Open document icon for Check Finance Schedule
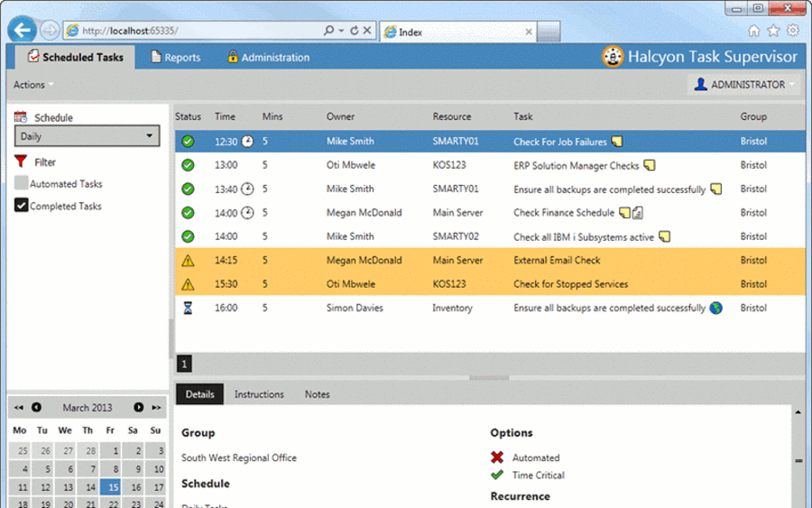Viewport: 812px width, 508px height. click(638, 213)
